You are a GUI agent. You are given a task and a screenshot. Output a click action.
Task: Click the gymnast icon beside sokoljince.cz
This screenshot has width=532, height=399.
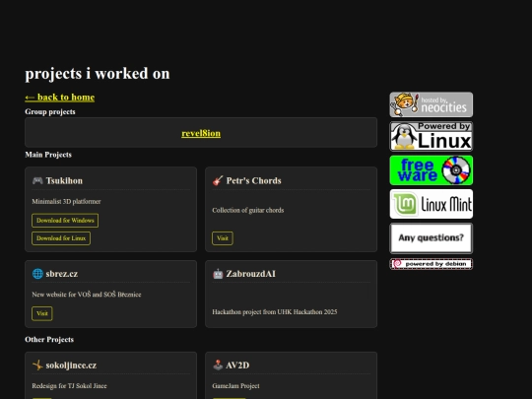[37, 366]
